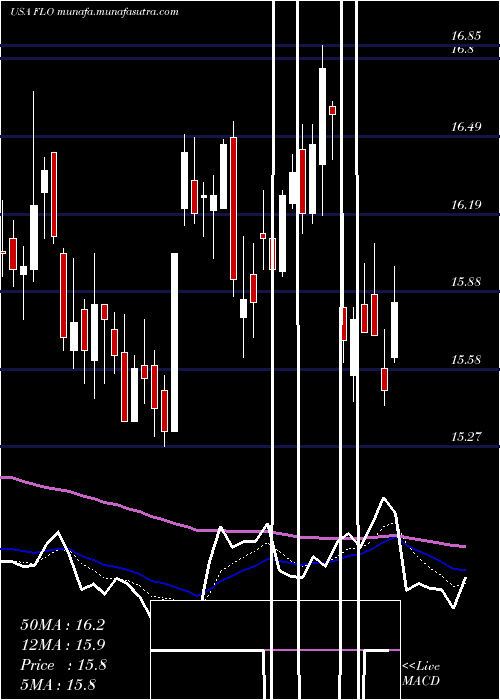Click the 16.85 price level label
Image resolution: width=500 pixels, height=700 pixels.
coord(466,36)
